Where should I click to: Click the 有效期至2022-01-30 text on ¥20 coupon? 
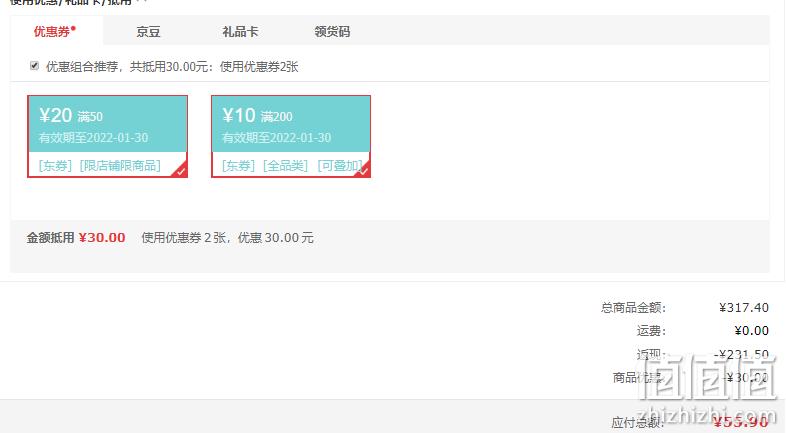(93, 137)
